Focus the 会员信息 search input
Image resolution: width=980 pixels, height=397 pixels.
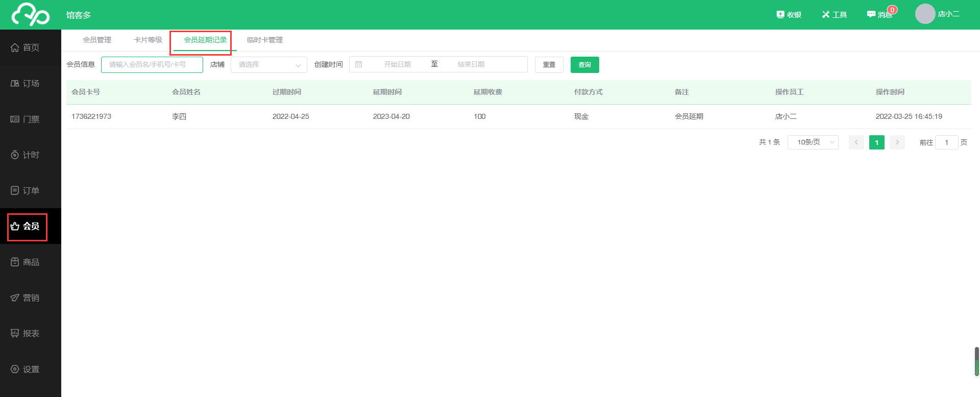pos(152,65)
